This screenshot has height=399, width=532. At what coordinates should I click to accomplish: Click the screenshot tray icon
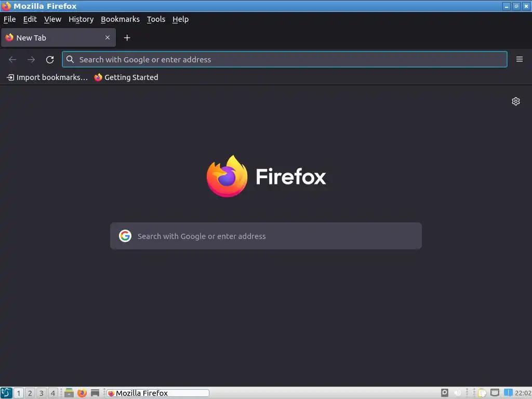click(x=445, y=393)
